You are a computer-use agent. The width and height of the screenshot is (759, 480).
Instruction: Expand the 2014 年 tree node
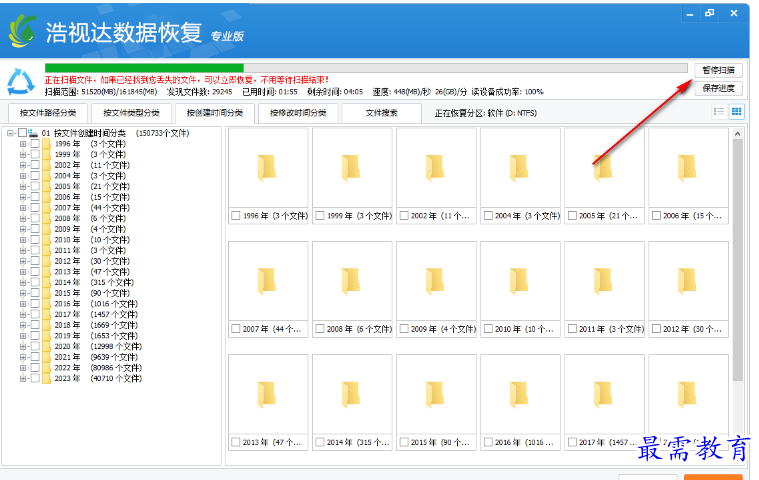[x=23, y=282]
